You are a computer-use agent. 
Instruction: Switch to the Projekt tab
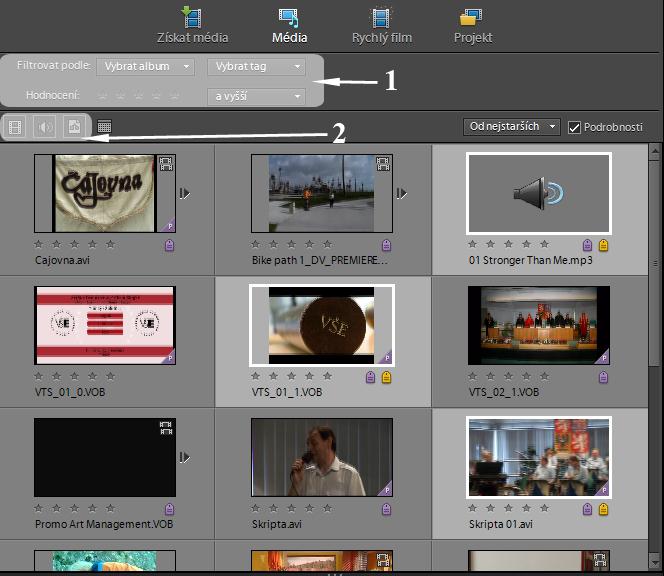pos(473,25)
